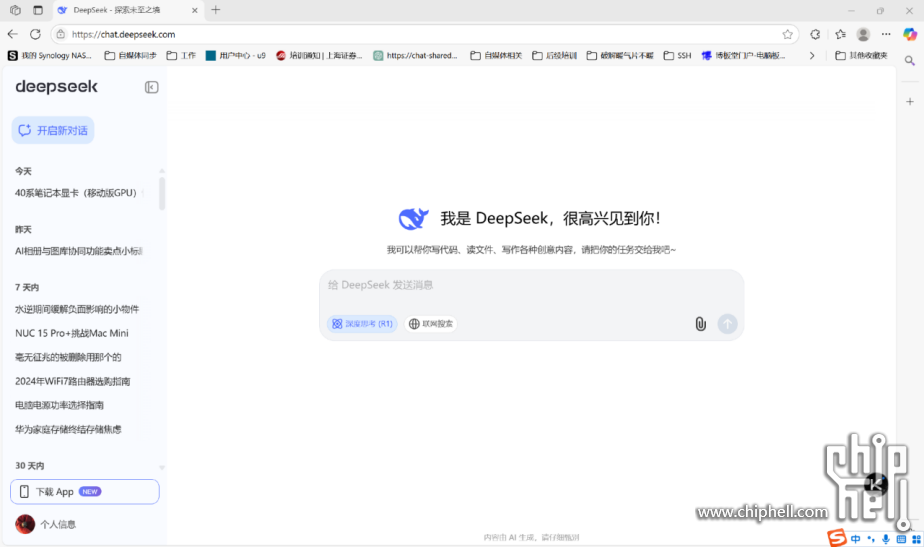924x547 pixels.
Task: Start a new chat with 开启新对话
Action: 53,130
